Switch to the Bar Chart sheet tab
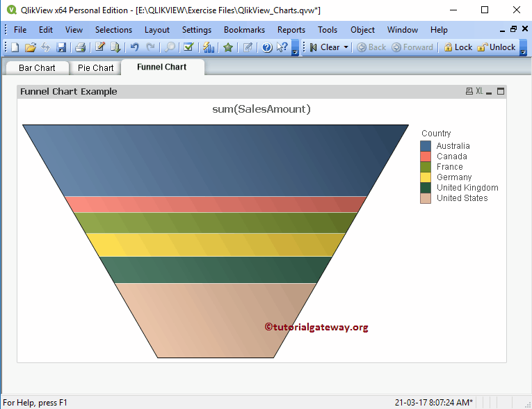Viewport: 532px width, 409px height. tap(37, 68)
